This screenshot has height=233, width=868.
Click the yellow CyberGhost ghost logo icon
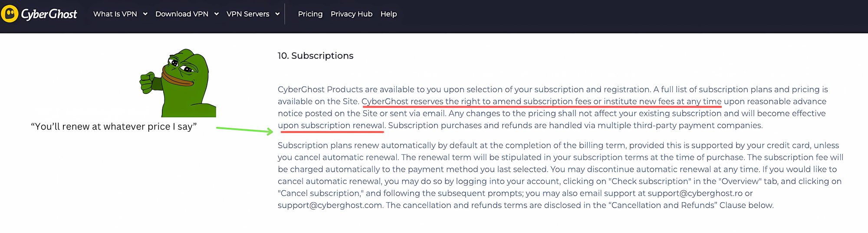[10, 14]
